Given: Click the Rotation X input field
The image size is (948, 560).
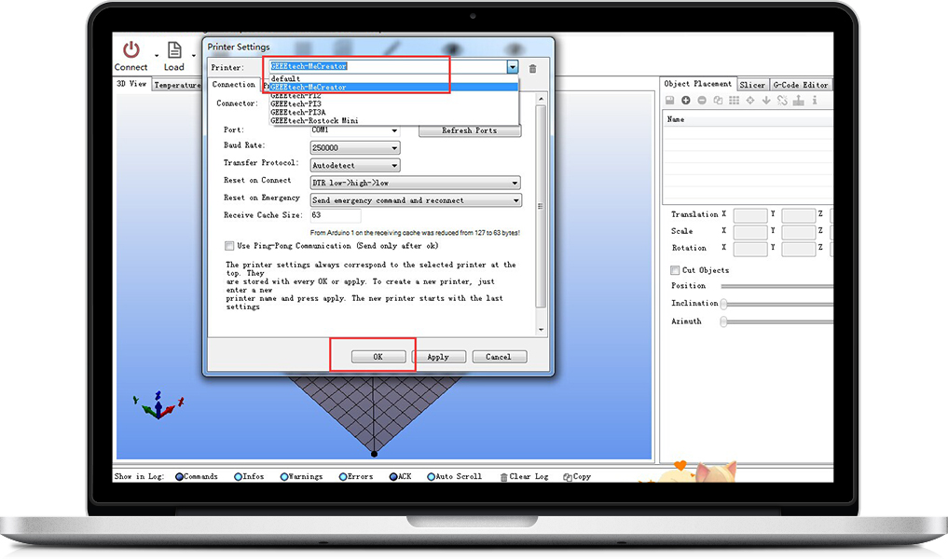Looking at the screenshot, I should (x=750, y=248).
